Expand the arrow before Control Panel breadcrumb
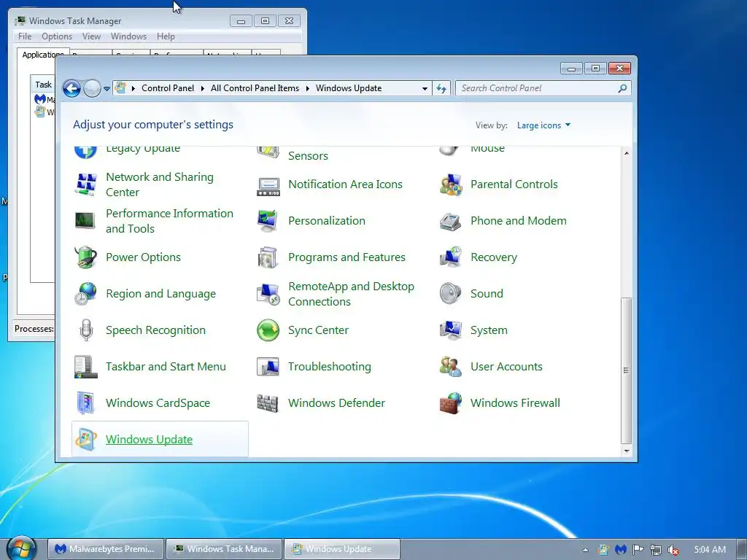Screen dimensions: 747x560 tap(133, 88)
